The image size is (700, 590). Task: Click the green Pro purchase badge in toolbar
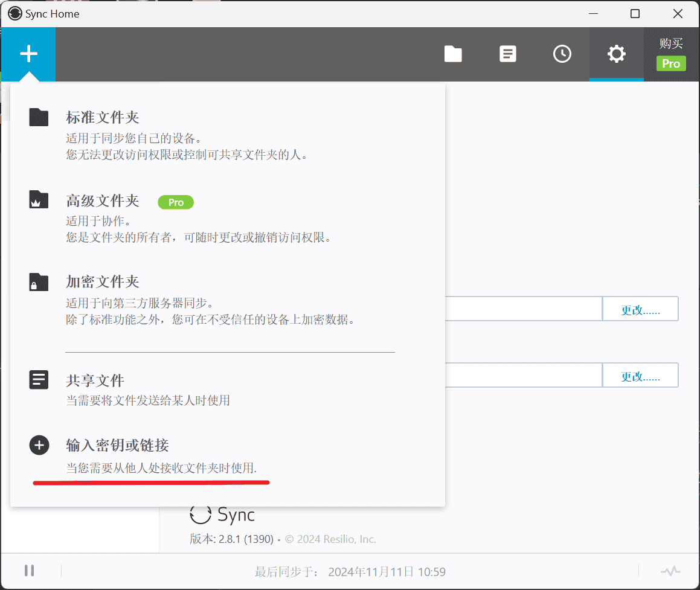coord(671,63)
